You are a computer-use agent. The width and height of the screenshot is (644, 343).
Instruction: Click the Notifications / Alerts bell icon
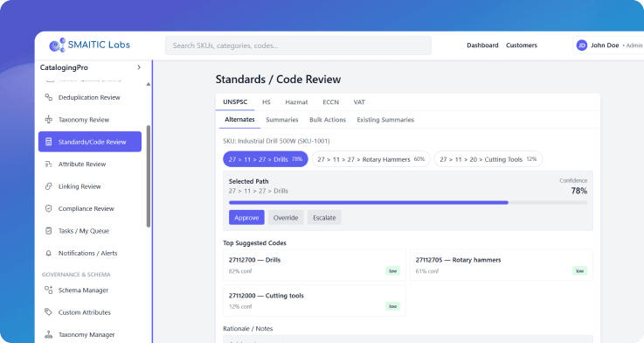[x=48, y=253]
